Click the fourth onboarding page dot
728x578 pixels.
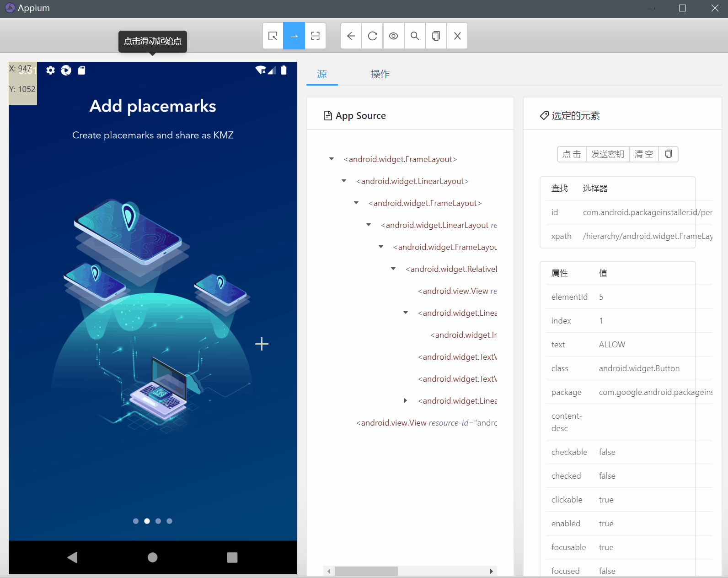[169, 521]
